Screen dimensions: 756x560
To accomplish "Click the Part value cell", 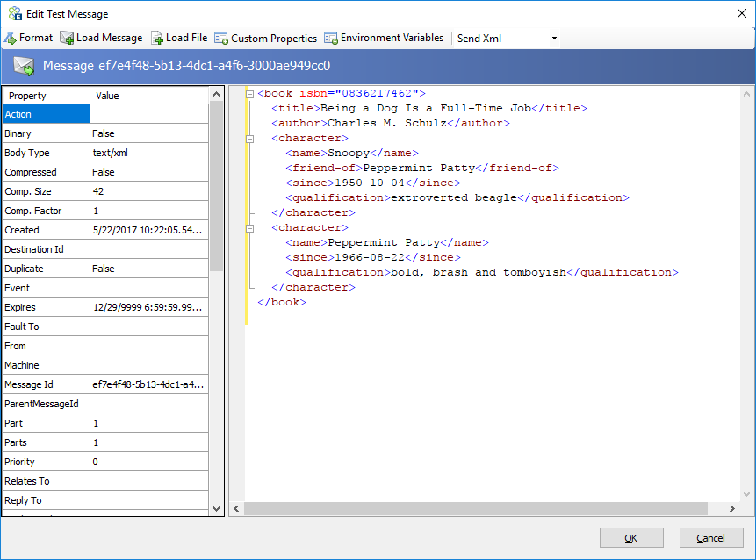I will pyautogui.click(x=149, y=423).
